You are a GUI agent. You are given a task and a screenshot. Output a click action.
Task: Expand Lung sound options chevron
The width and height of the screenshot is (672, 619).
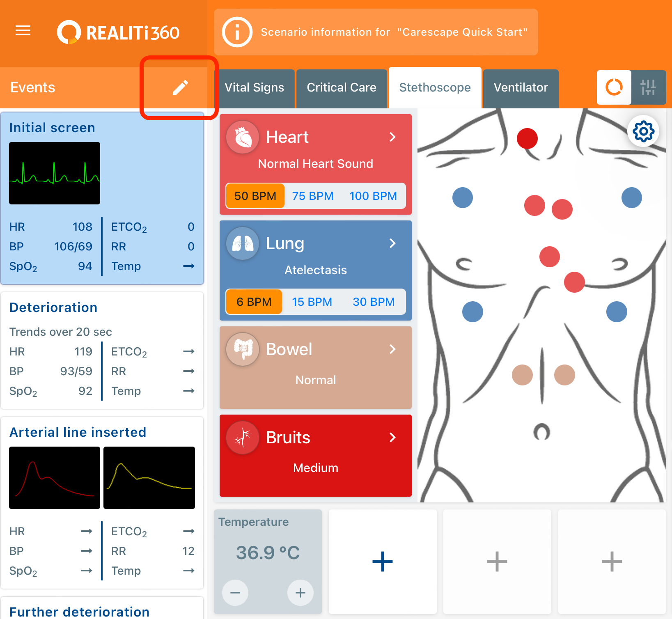[392, 243]
